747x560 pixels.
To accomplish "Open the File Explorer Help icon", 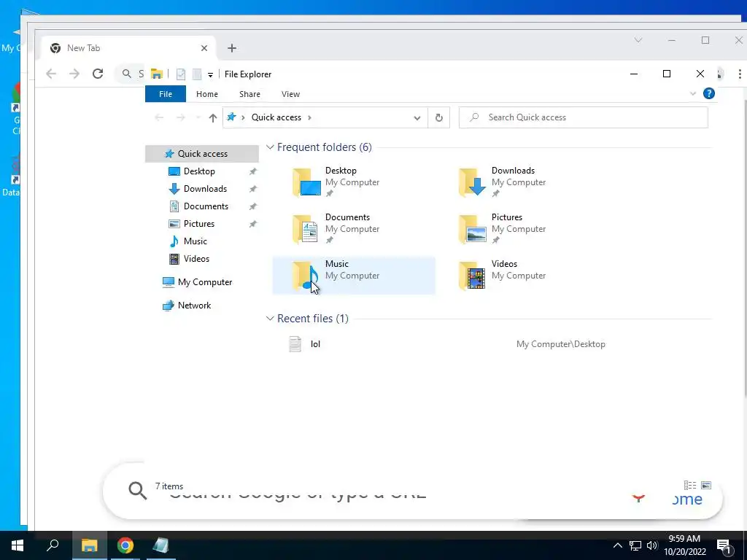I will tap(709, 93).
